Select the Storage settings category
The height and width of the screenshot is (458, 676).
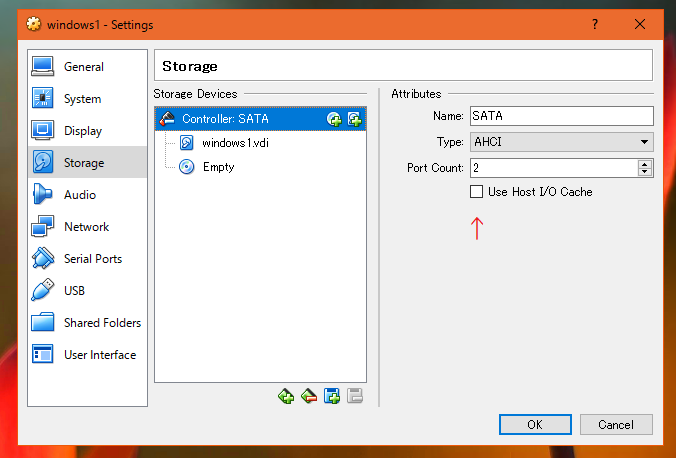click(x=87, y=163)
